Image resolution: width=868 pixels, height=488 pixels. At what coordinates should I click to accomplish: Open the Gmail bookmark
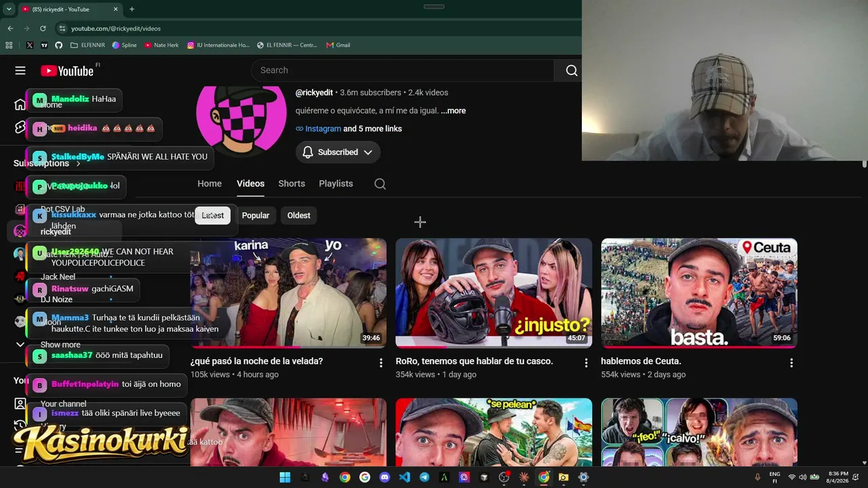pos(338,45)
